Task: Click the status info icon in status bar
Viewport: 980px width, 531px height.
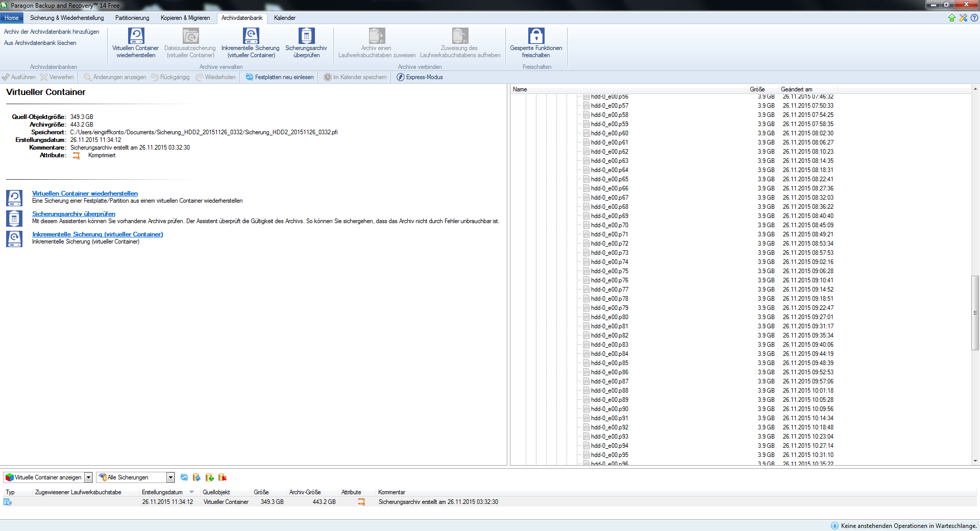Action: tap(835, 526)
